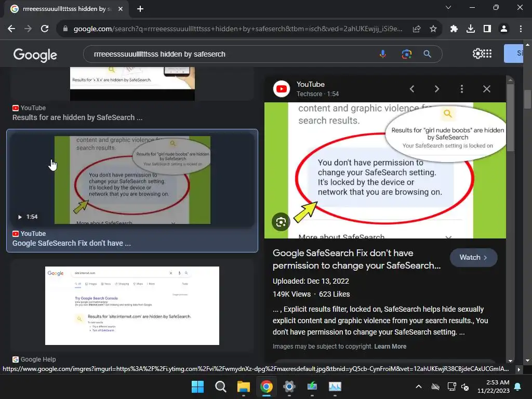This screenshot has height=399, width=532.
Task: Show previous image in preview panel
Action: coord(412,89)
